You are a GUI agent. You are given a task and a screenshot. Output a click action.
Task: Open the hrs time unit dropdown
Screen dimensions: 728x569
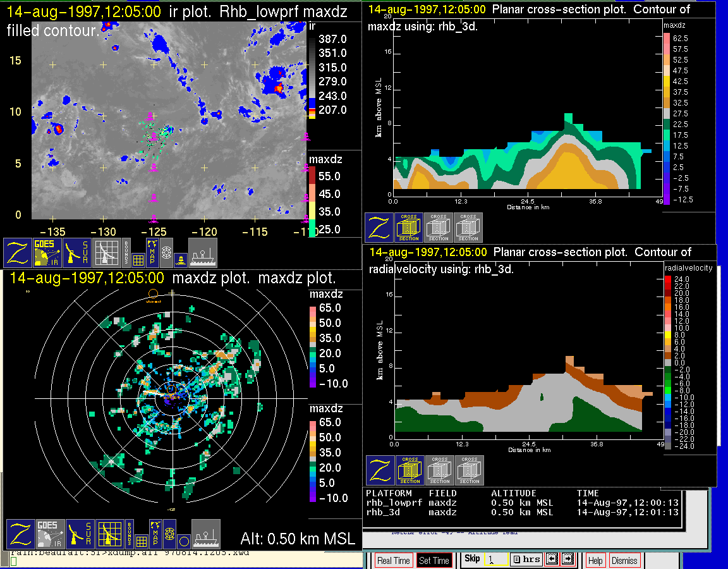coord(525,560)
